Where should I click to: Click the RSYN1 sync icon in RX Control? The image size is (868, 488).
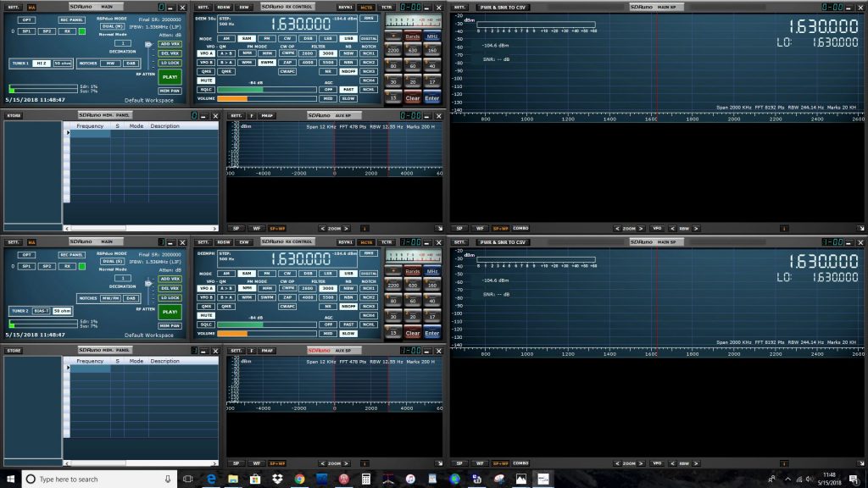pos(347,7)
